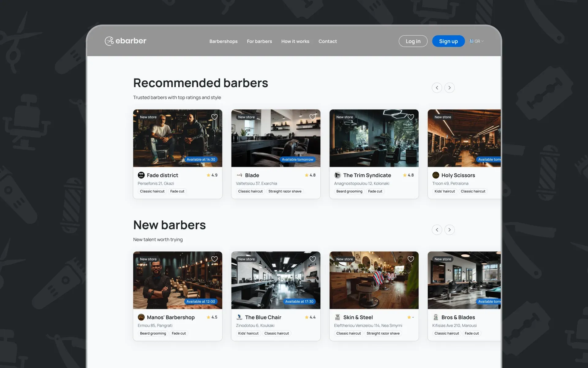Open the For barbers menu item

pyautogui.click(x=259, y=41)
